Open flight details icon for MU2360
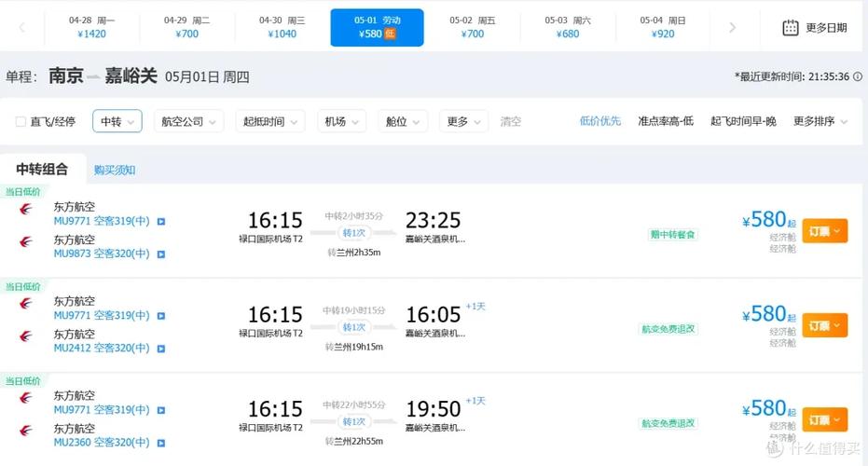Image resolution: width=868 pixels, height=466 pixels. [161, 443]
